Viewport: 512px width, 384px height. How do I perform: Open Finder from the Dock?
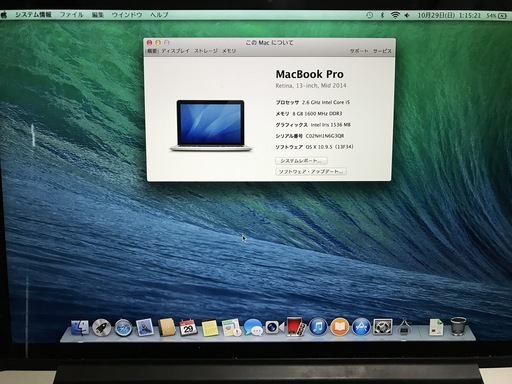(x=80, y=327)
